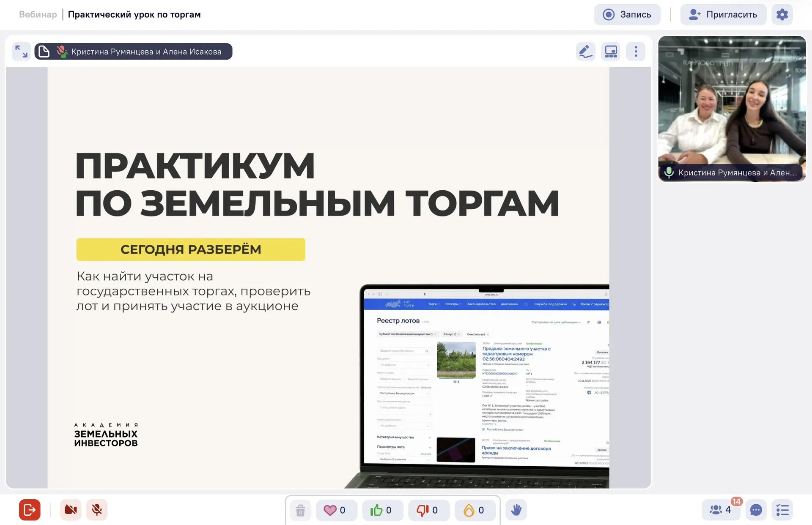Screen dimensions: 812x525
Task: Open the chat panel
Action: 756,510
